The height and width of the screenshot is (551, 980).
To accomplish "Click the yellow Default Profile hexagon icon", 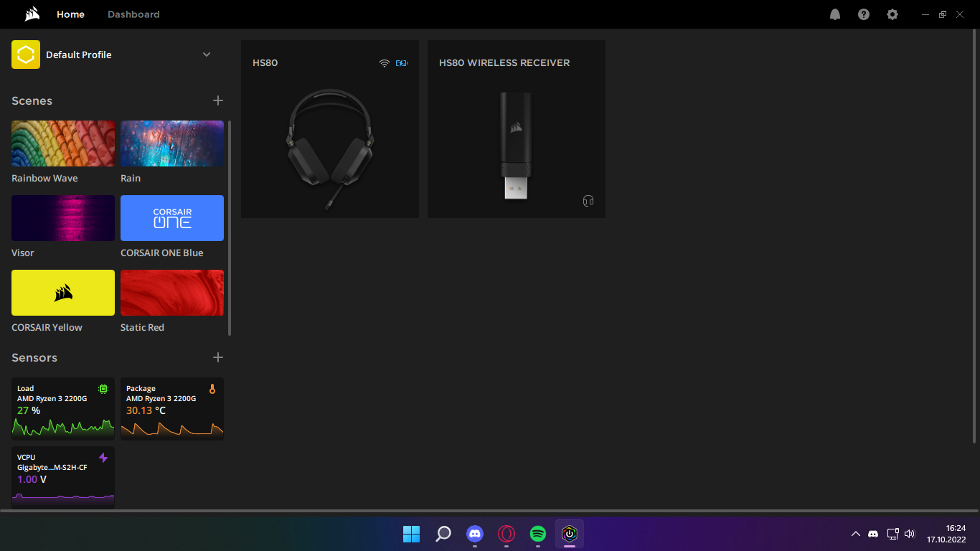I will [x=26, y=55].
